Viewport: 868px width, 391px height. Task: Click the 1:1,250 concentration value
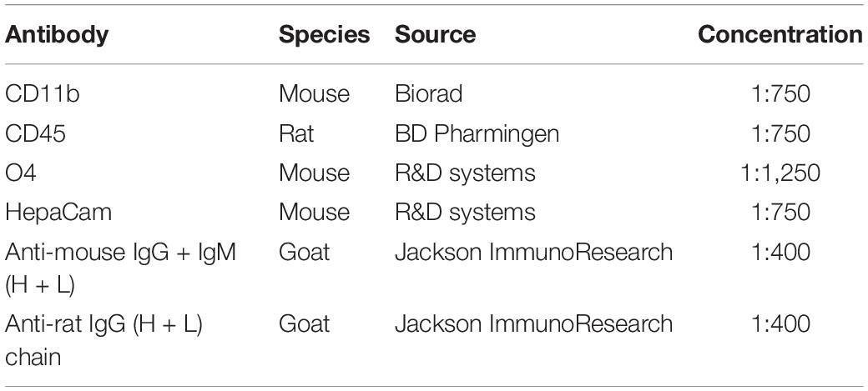pyautogui.click(x=780, y=173)
